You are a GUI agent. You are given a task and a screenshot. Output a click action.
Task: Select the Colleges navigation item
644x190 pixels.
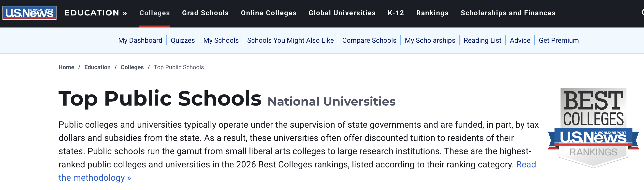point(154,13)
